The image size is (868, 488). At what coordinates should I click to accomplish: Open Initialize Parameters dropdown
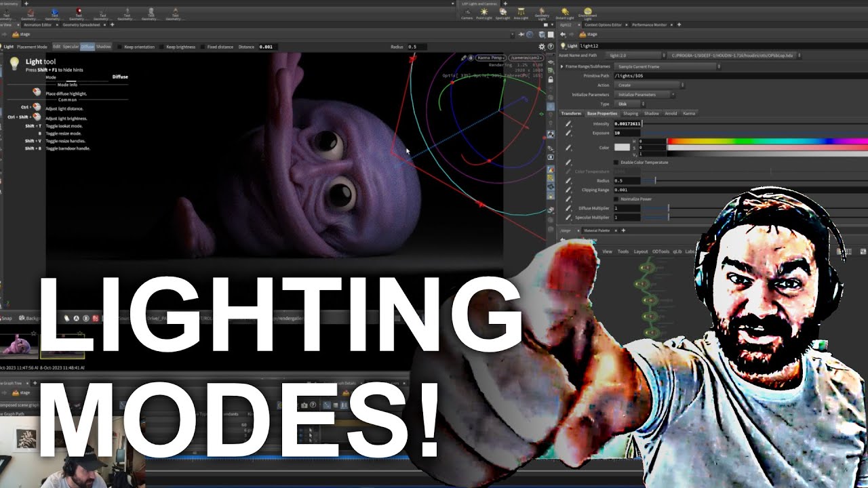644,95
